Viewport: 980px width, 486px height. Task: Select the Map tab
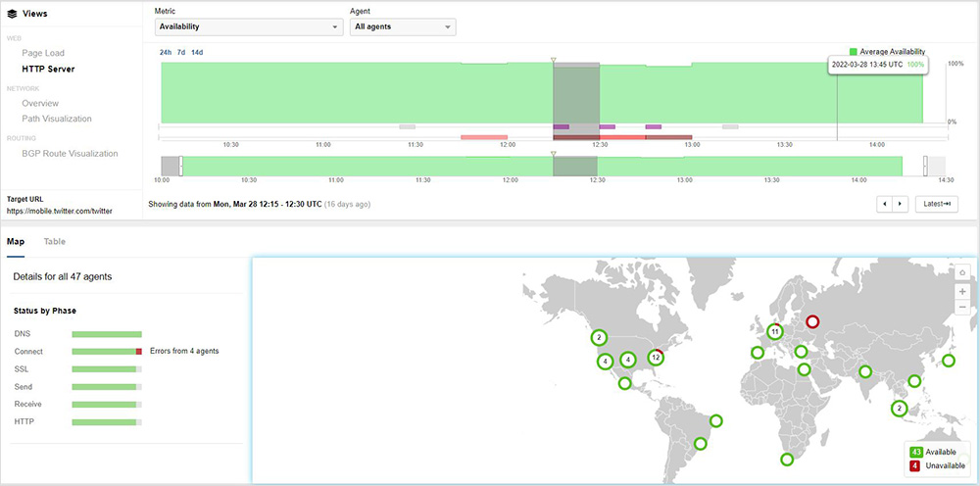pos(16,241)
